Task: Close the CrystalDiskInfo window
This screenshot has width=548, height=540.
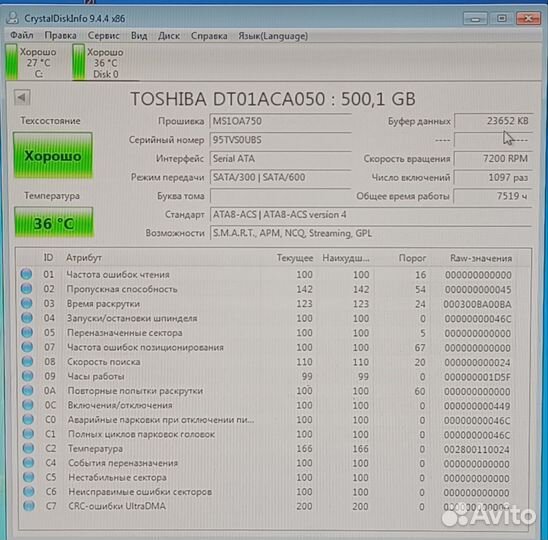Action: click(528, 18)
